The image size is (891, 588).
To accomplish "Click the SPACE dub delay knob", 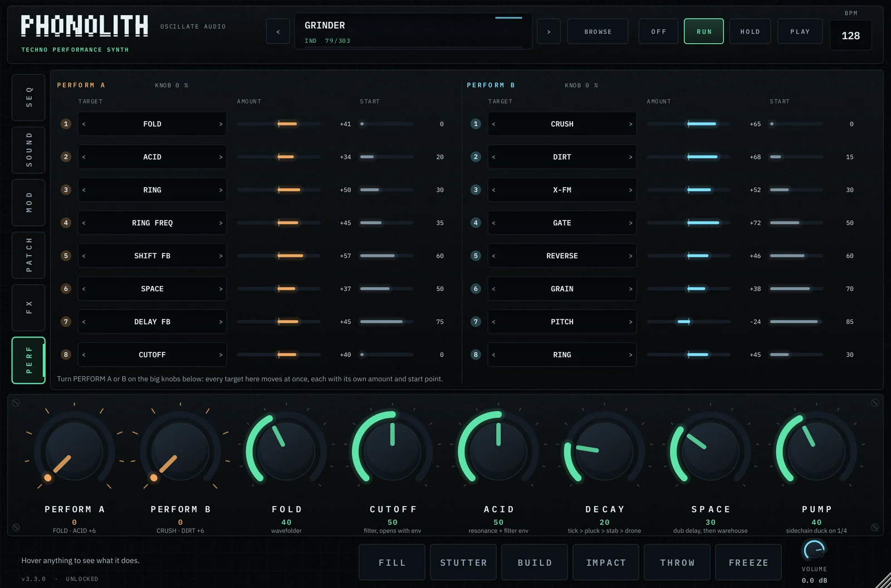I will coord(710,450).
